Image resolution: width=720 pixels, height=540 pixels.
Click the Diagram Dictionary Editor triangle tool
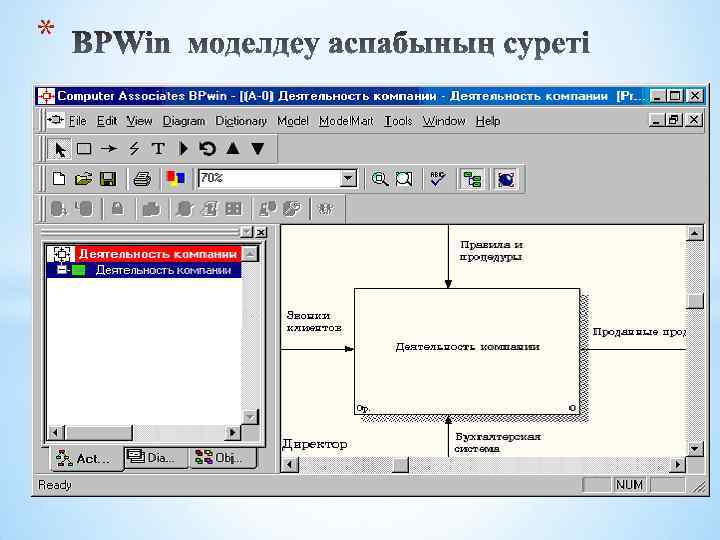click(x=183, y=149)
